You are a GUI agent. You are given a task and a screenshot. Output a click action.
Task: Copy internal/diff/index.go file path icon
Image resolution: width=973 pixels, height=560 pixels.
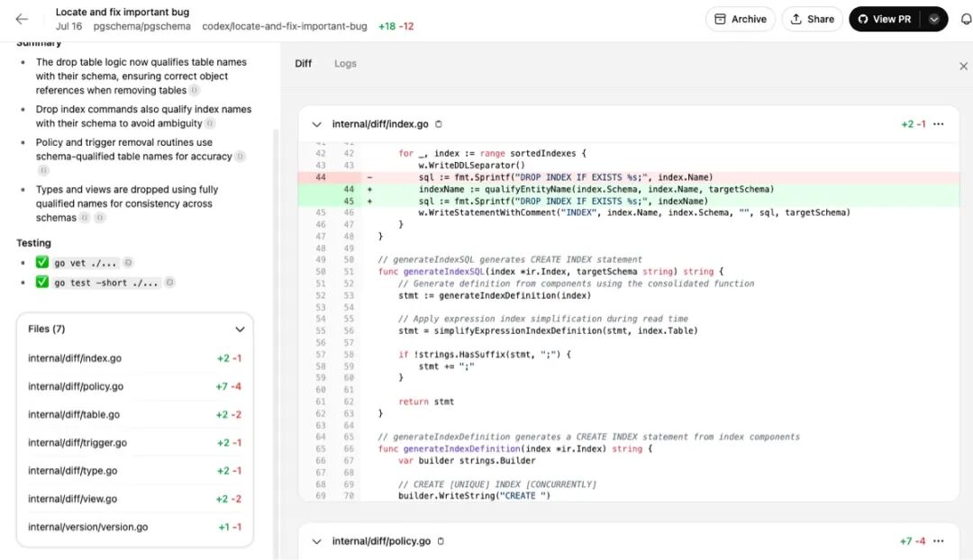click(439, 124)
